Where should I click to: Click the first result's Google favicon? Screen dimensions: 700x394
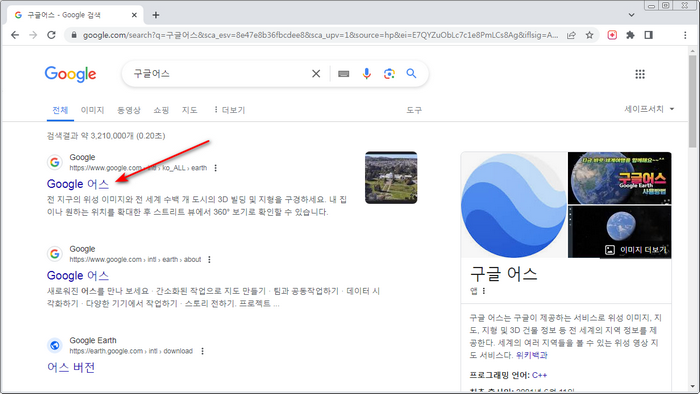(55, 162)
